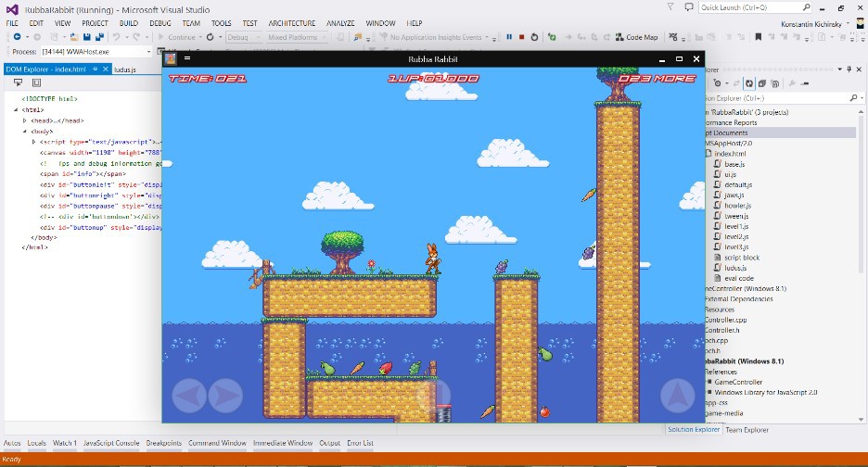This screenshot has width=868, height=467.
Task: Select GameController reference in Solution Explorer
Action: point(738,382)
